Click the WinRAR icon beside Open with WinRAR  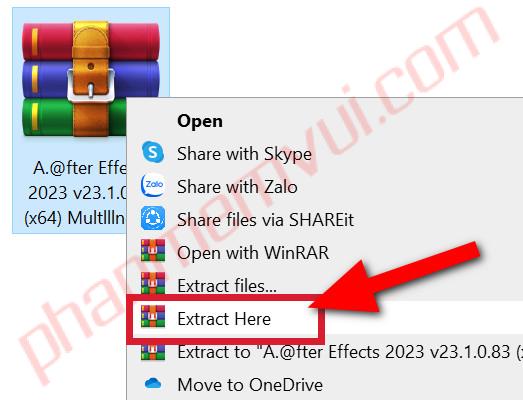coord(153,250)
